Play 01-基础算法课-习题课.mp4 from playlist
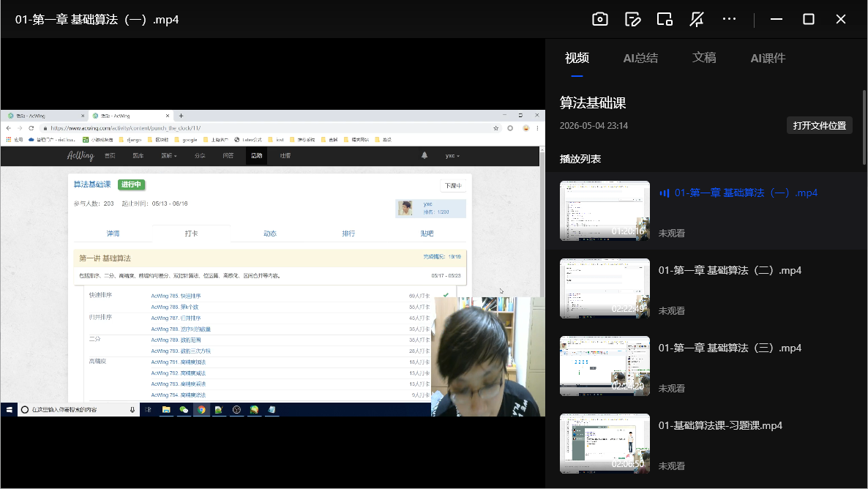The image size is (868, 489). [x=720, y=425]
